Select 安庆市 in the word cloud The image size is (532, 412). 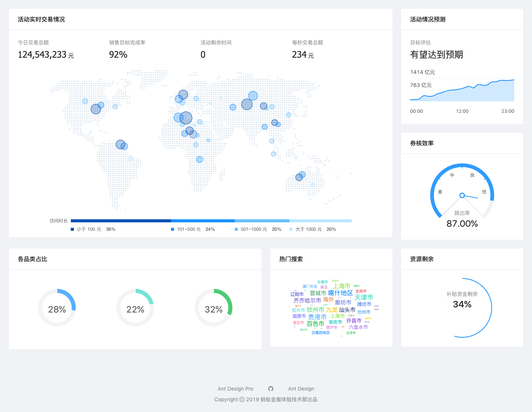click(335, 322)
